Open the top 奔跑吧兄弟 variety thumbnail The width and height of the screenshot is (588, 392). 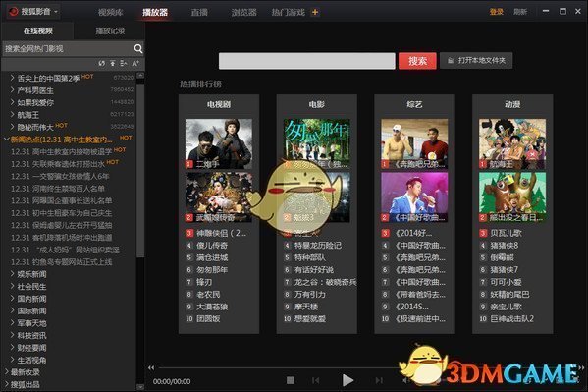(414, 144)
